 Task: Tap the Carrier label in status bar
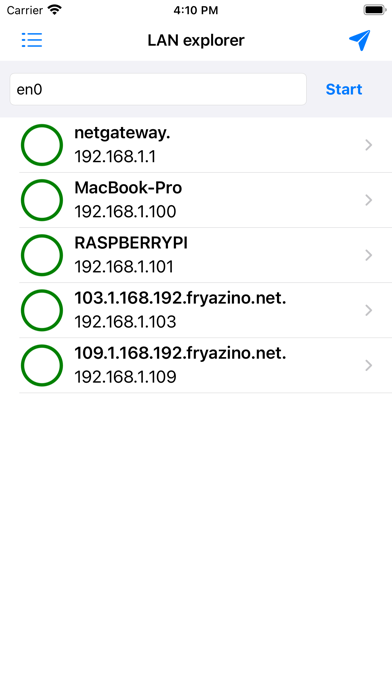(25, 10)
